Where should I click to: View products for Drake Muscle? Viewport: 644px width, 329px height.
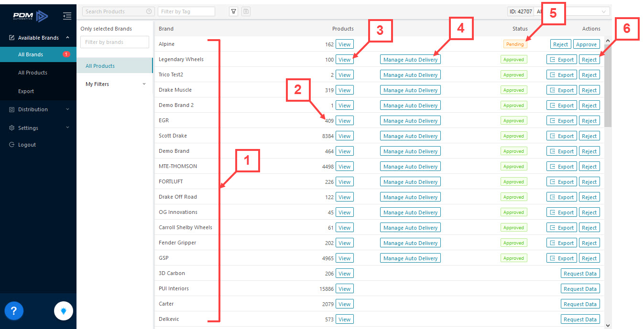(x=344, y=90)
